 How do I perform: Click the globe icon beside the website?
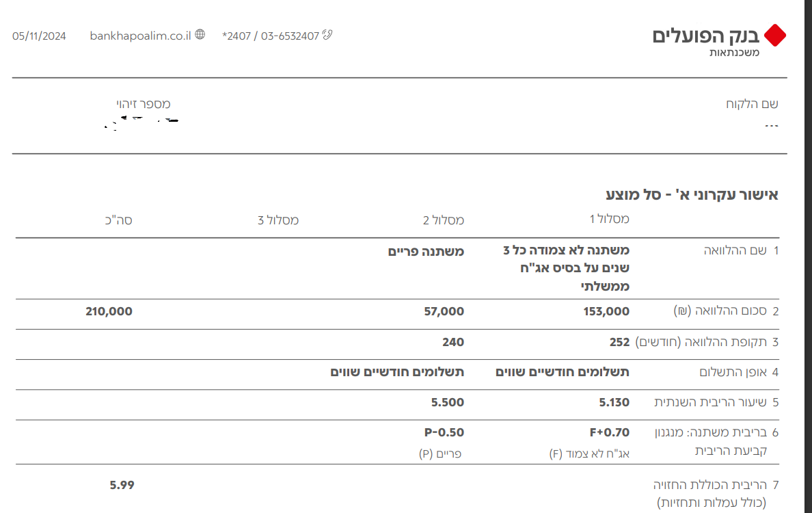pyautogui.click(x=200, y=34)
